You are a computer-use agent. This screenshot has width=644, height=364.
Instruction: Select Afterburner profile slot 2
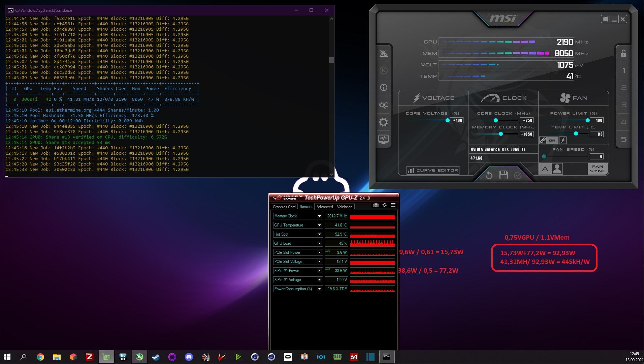coord(623,88)
